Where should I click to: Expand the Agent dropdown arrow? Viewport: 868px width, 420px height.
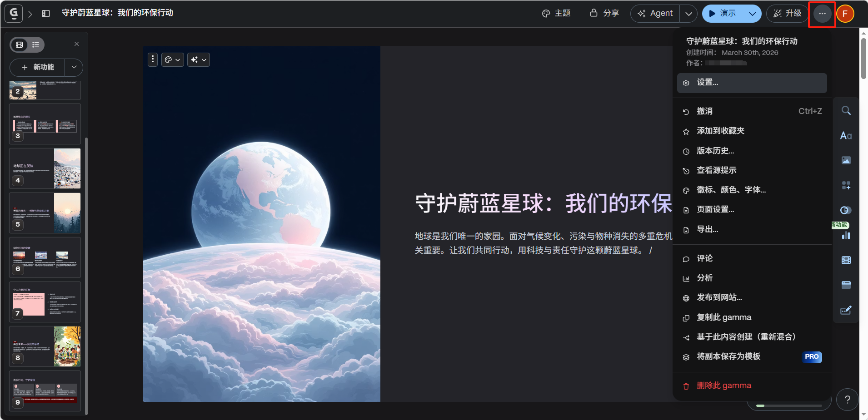pos(688,14)
